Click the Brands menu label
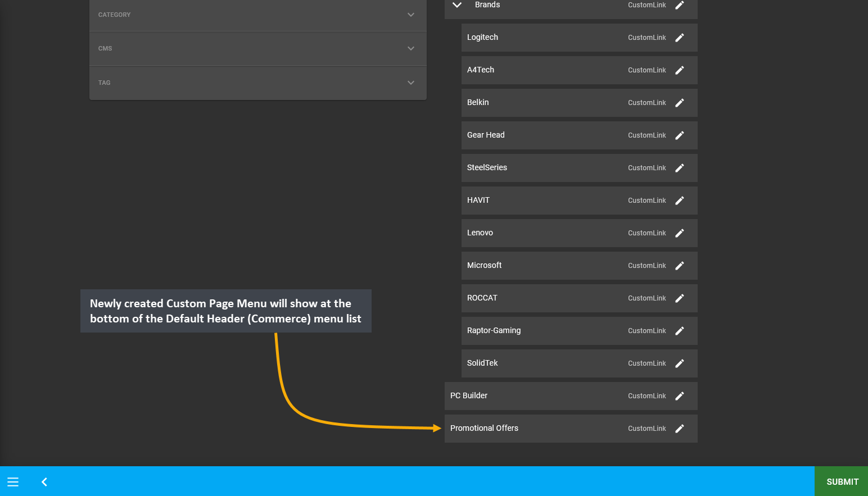 point(487,4)
